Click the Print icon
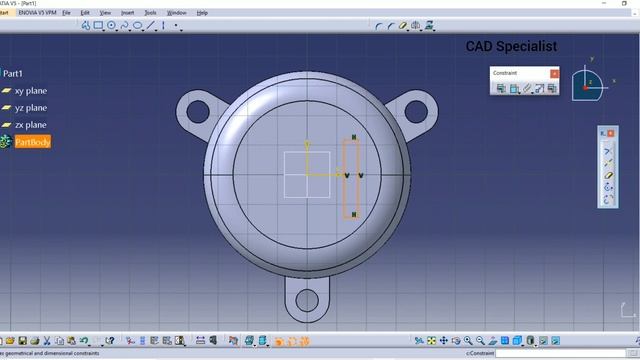 click(35, 340)
